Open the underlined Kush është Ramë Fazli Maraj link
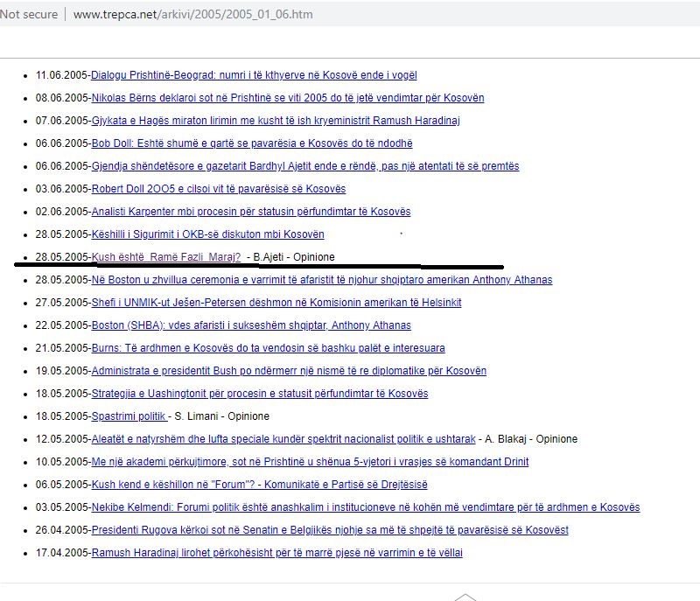700x601 pixels. pyautogui.click(x=165, y=257)
